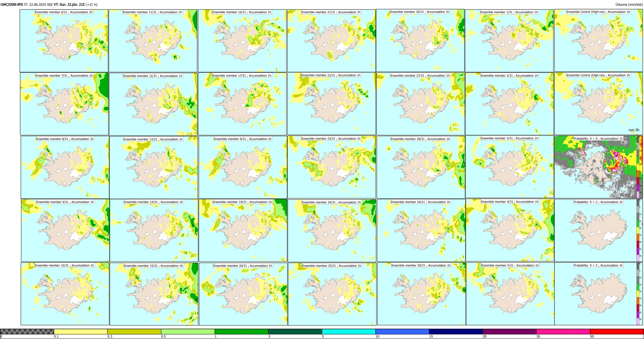Image resolution: width=644 pixels, height=339 pixels.
Task: Select the red 50+ legend swatch
Action: click(617, 332)
